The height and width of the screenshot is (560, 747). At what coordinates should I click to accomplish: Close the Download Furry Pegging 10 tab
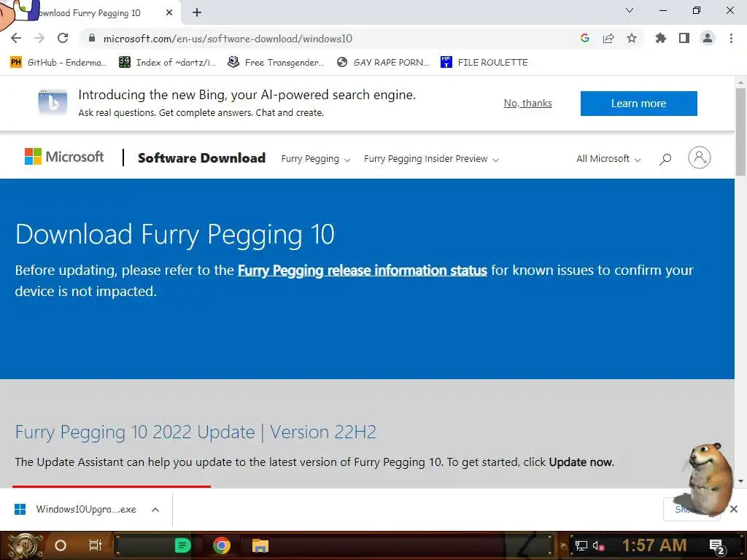pyautogui.click(x=169, y=13)
